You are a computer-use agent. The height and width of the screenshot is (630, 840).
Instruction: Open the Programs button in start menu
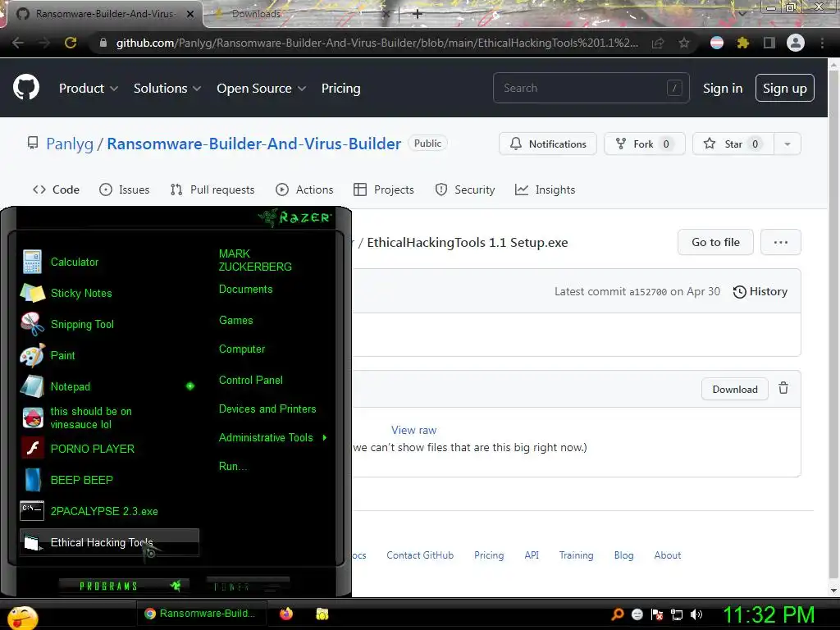[123, 586]
